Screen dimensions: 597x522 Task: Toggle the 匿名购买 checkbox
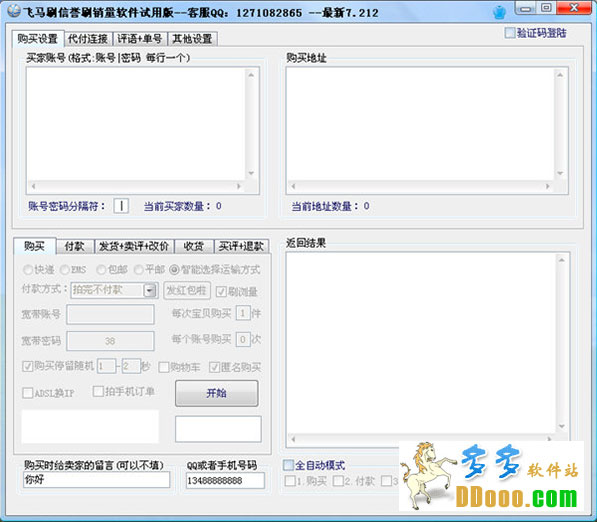tap(214, 367)
